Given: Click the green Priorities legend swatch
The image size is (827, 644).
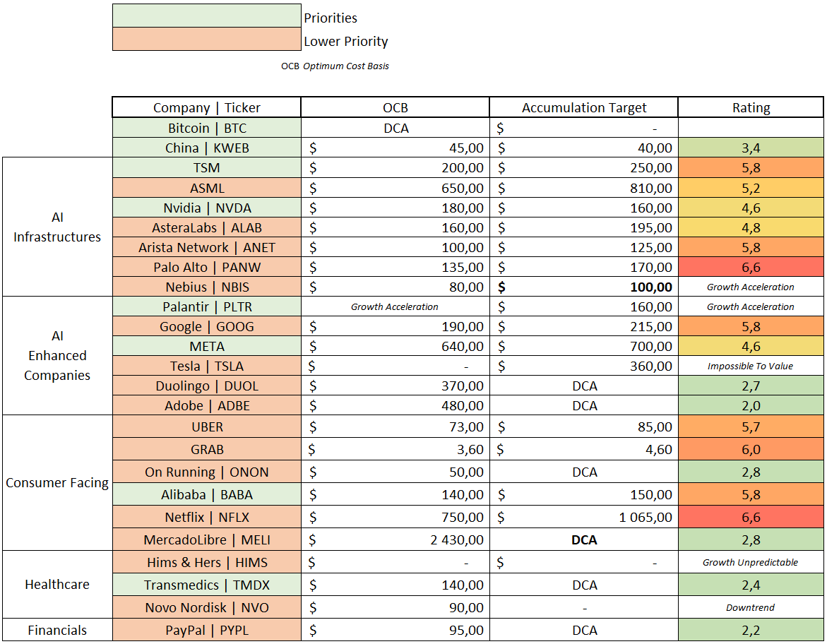Looking at the screenshot, I should click(x=207, y=16).
